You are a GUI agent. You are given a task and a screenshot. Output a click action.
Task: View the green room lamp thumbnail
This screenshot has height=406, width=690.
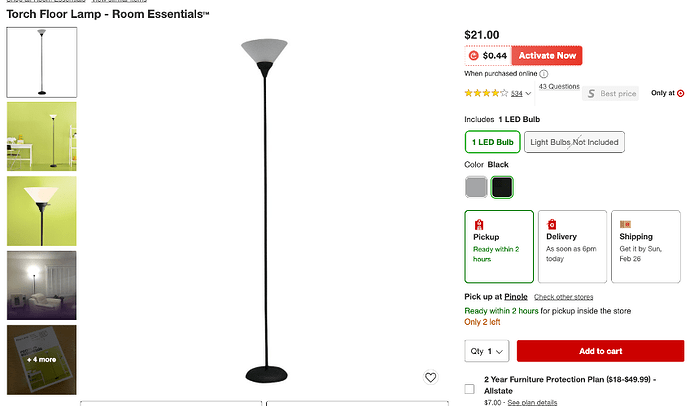click(x=42, y=137)
